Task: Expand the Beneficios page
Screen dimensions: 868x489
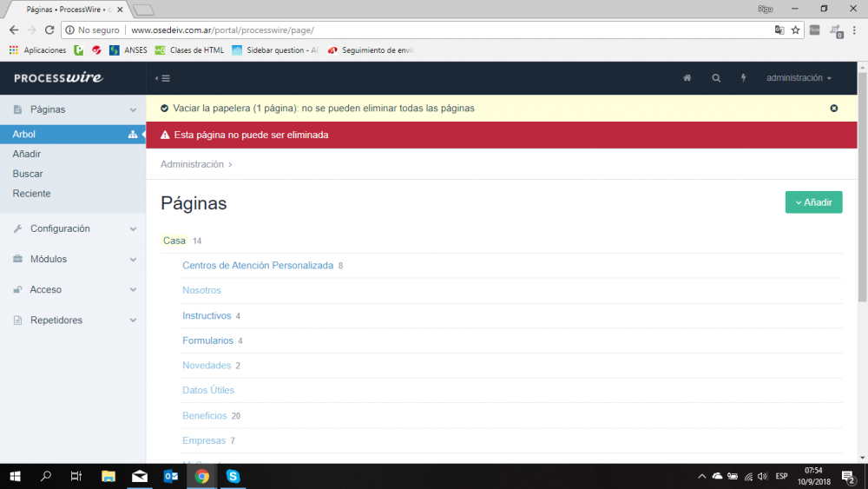Action: pos(204,415)
